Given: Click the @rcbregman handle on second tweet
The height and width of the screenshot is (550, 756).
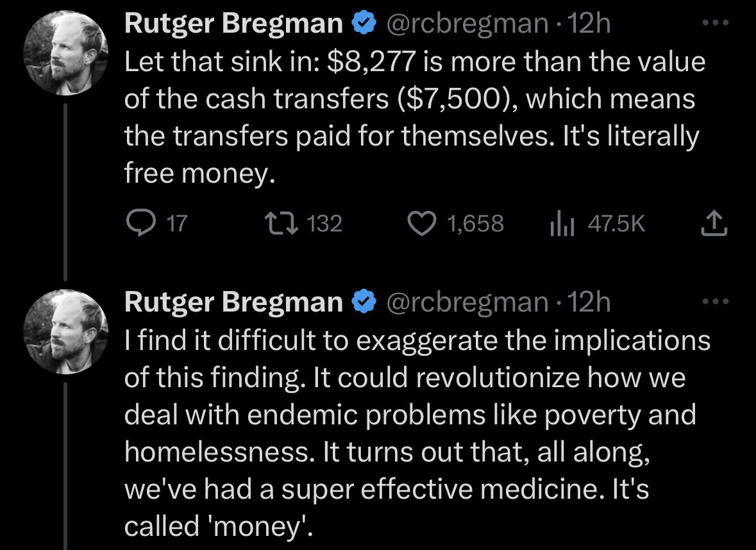Looking at the screenshot, I should pos(467,302).
